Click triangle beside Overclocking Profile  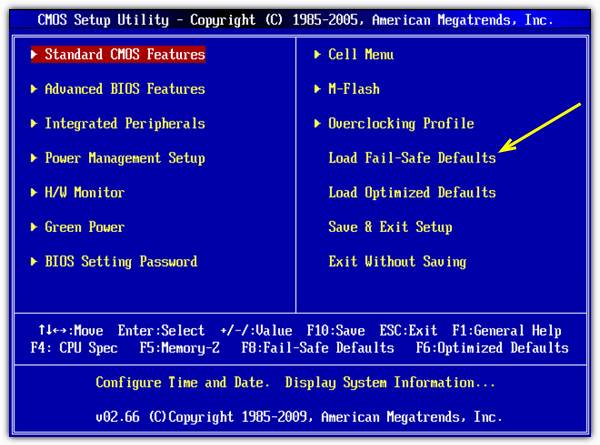[318, 124]
